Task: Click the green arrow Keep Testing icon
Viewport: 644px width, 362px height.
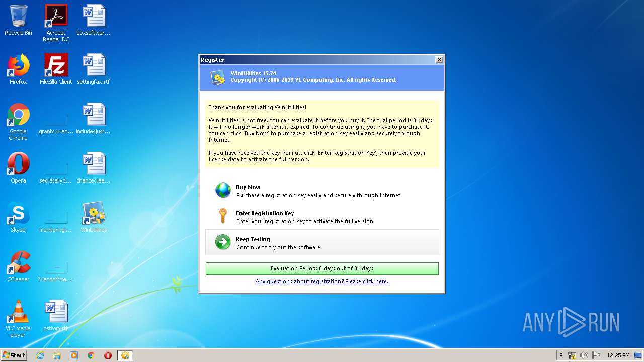Action: 223,242
